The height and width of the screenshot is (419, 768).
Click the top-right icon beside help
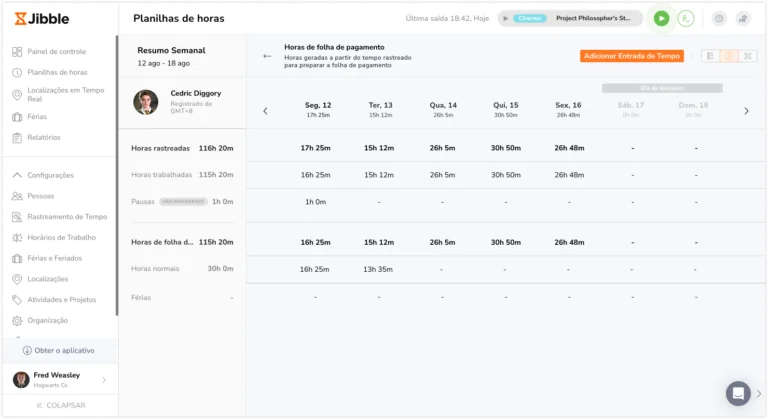click(743, 19)
